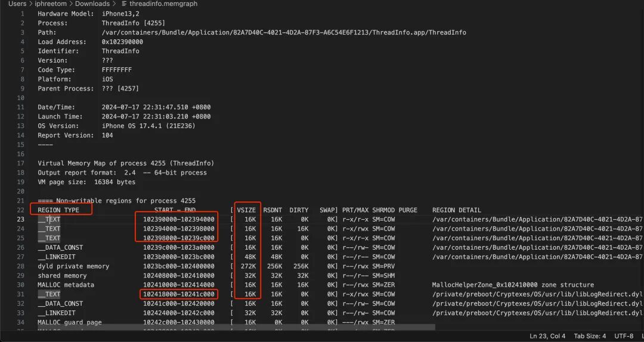Change encoding via UTF-8 status item
Image resolution: width=644 pixels, height=342 pixels.
pos(624,336)
